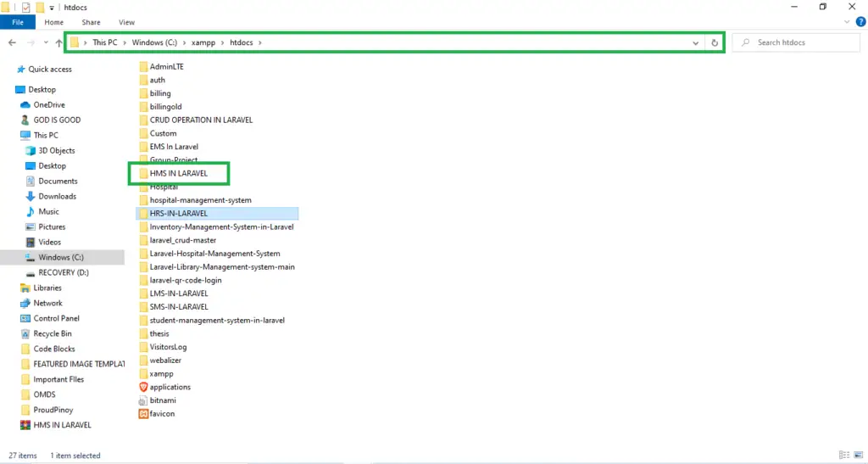The width and height of the screenshot is (868, 464).
Task: Open the Share ribbon tab
Action: pyautogui.click(x=91, y=22)
